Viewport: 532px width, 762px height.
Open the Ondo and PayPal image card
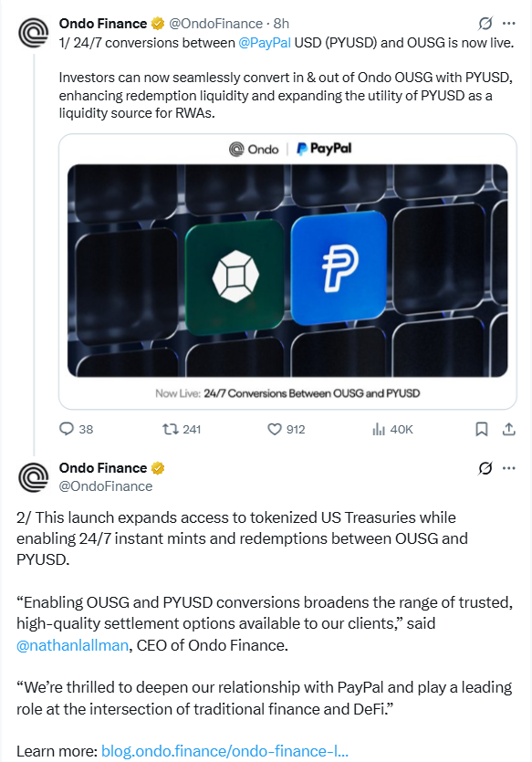(x=287, y=271)
